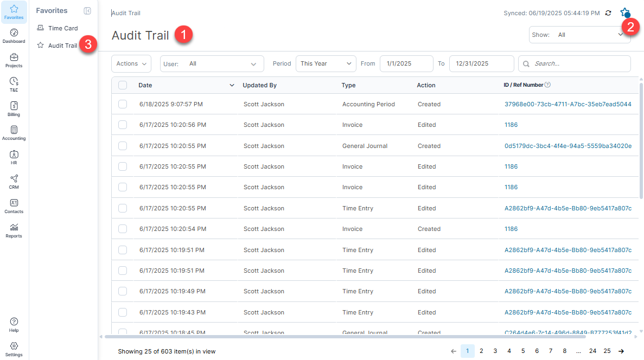
Task: Go to page 2
Action: click(x=481, y=351)
